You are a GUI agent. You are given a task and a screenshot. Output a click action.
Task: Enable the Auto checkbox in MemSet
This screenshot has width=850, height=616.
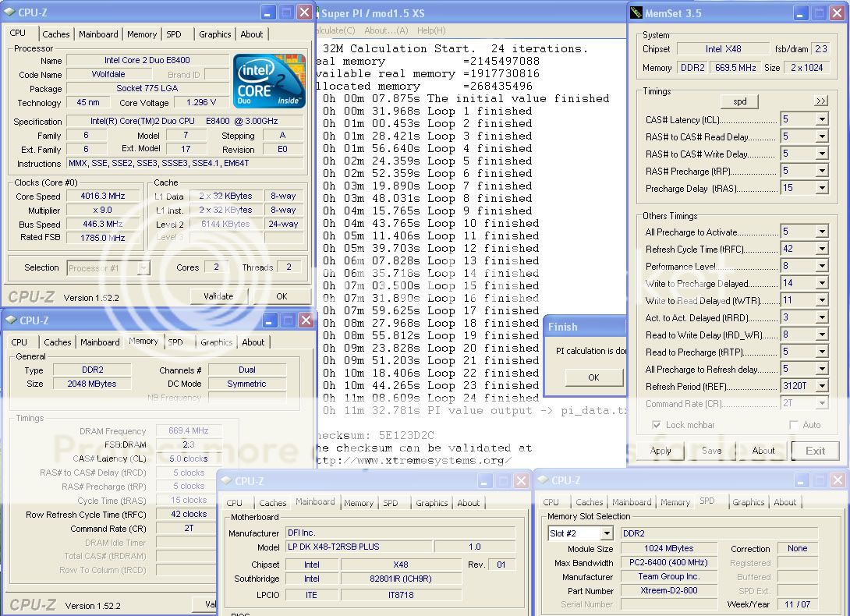(x=794, y=425)
